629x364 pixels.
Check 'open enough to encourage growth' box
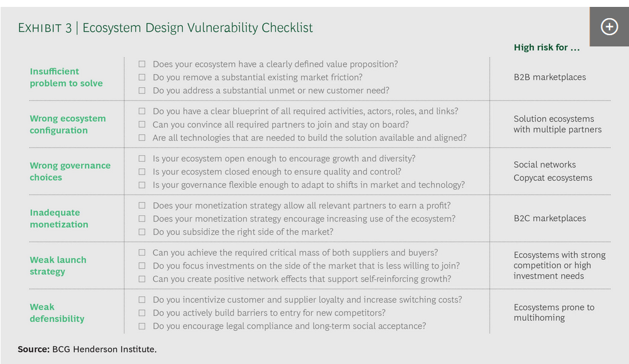pos(142,159)
